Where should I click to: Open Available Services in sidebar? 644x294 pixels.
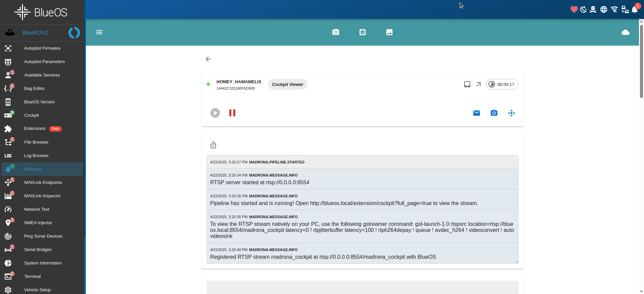[x=42, y=75]
